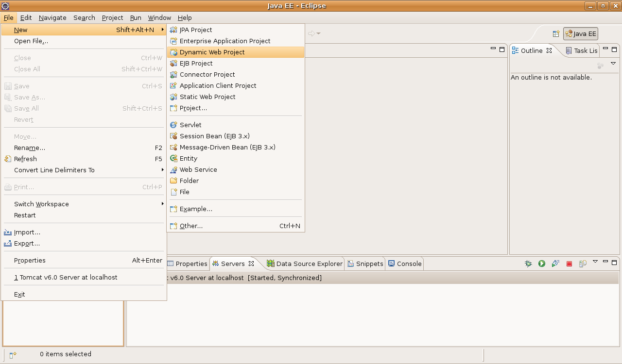Open the Help menu
Screen dimensions: 622x364
(185, 17)
